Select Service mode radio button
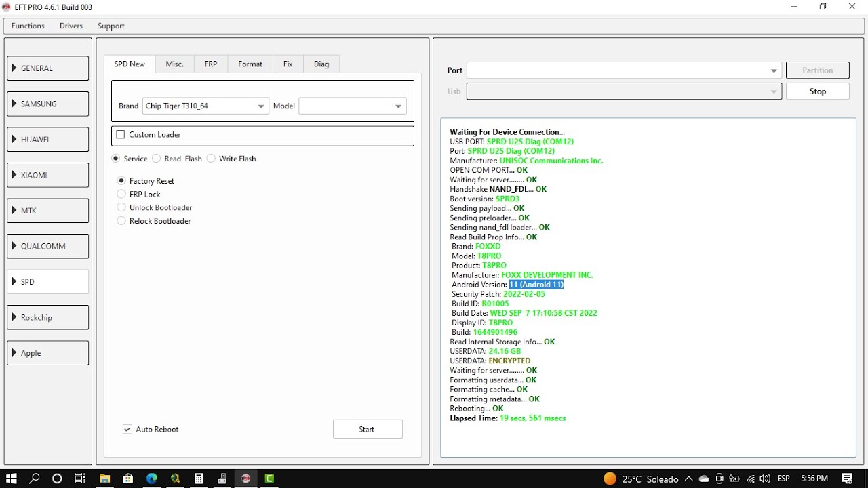 (116, 159)
